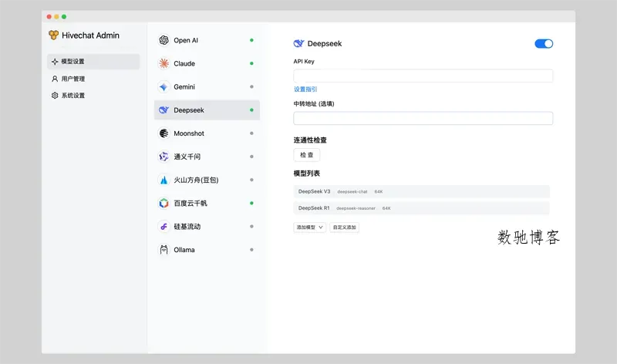The image size is (617, 364).
Task: Click the deepseek-chat model ID text
Action: [x=352, y=192]
